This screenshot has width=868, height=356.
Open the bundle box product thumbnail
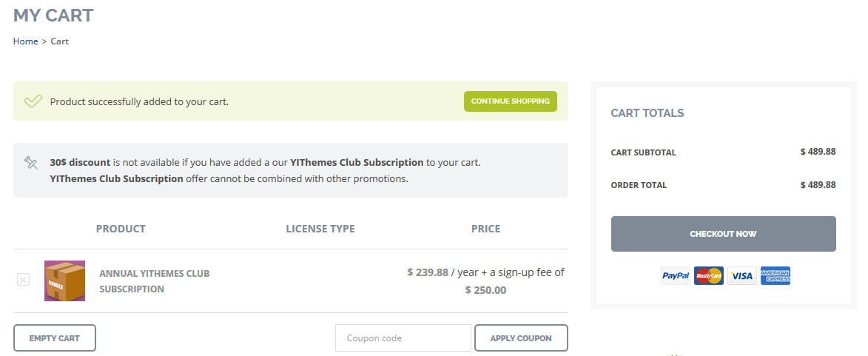coord(64,281)
